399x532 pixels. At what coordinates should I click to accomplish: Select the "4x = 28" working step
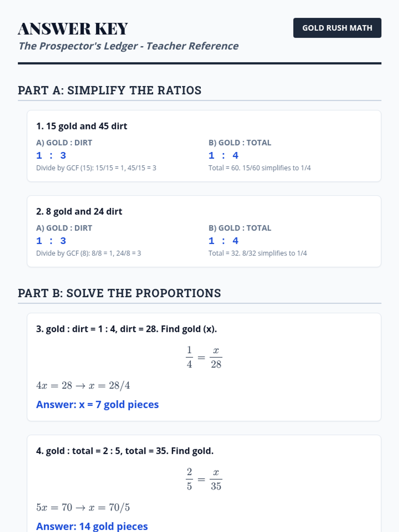[x=83, y=386]
